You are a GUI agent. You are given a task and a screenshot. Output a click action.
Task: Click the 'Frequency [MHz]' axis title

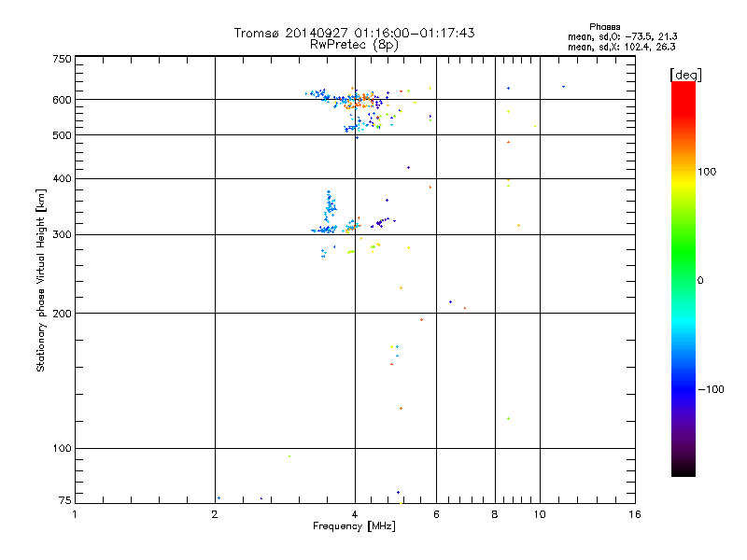354,526
